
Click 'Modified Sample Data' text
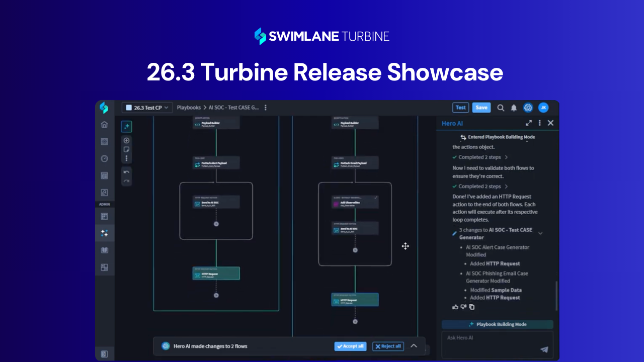coord(496,290)
